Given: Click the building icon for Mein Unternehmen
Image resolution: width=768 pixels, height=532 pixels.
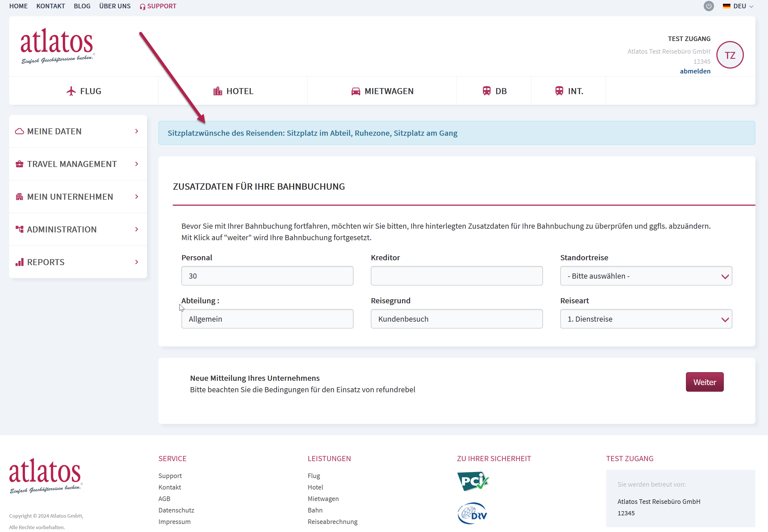Looking at the screenshot, I should click(19, 197).
